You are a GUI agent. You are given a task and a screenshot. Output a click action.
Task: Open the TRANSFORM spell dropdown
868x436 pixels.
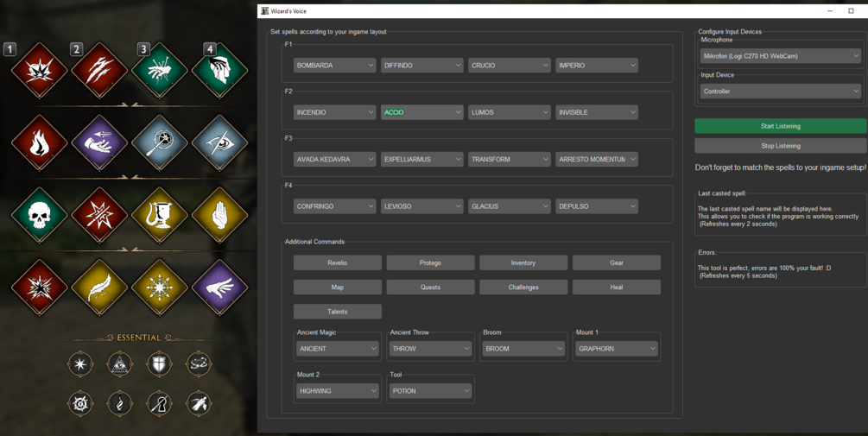tap(510, 160)
